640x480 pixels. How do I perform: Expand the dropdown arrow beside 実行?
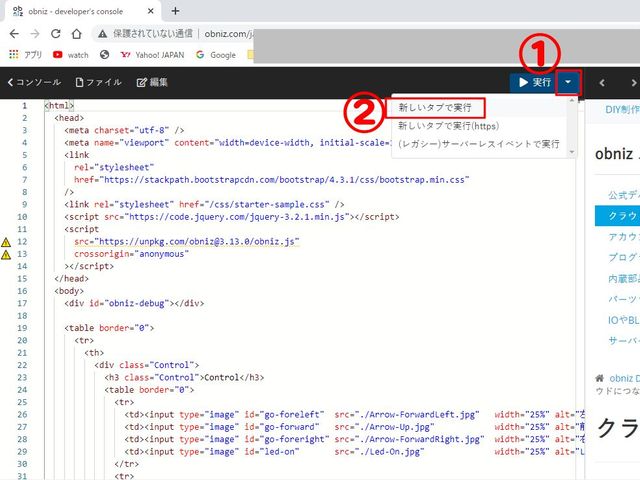pyautogui.click(x=568, y=82)
